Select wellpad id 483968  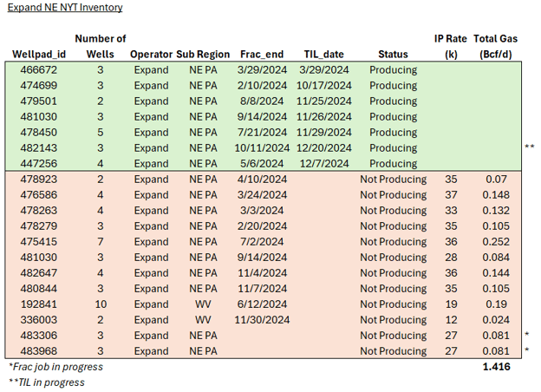pos(38,351)
